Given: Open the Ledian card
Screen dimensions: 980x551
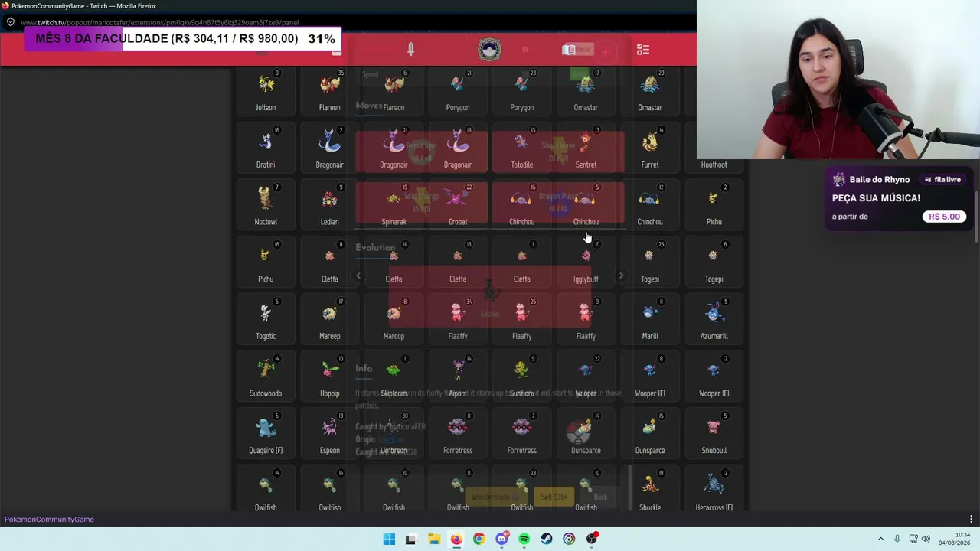Looking at the screenshot, I should [x=330, y=206].
